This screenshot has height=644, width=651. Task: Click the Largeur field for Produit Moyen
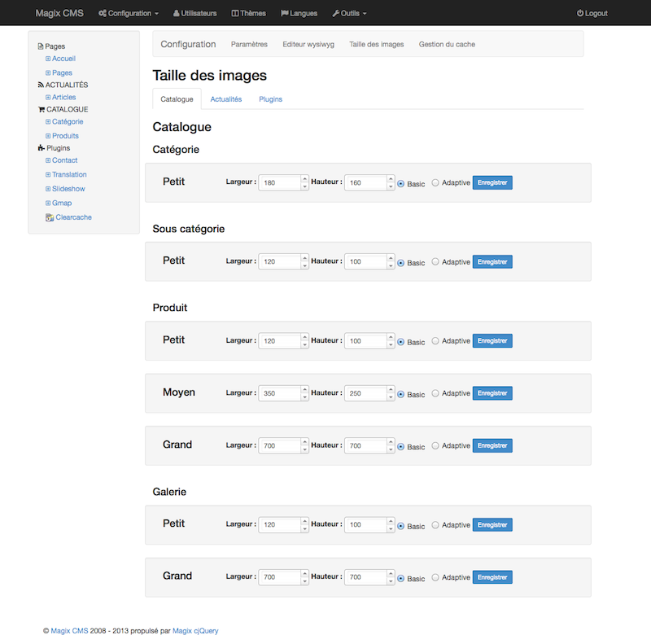279,393
